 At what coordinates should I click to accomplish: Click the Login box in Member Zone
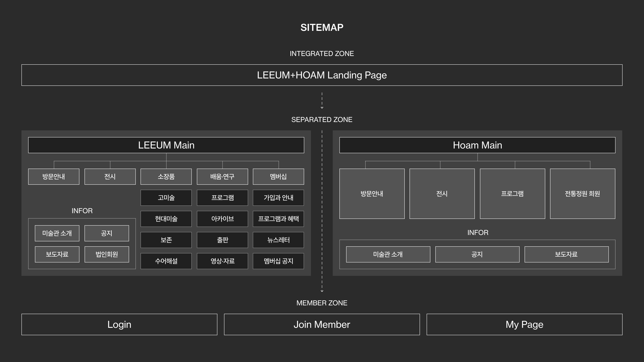tap(119, 324)
